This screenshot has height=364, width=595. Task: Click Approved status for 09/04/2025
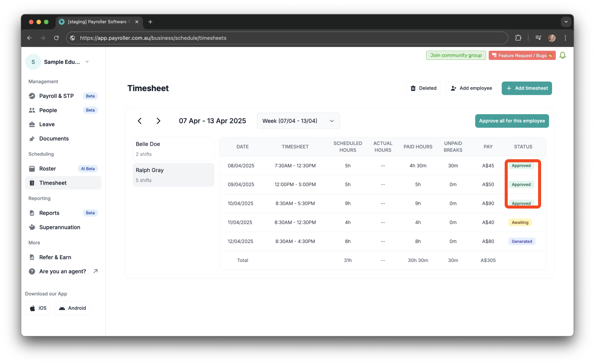click(521, 185)
